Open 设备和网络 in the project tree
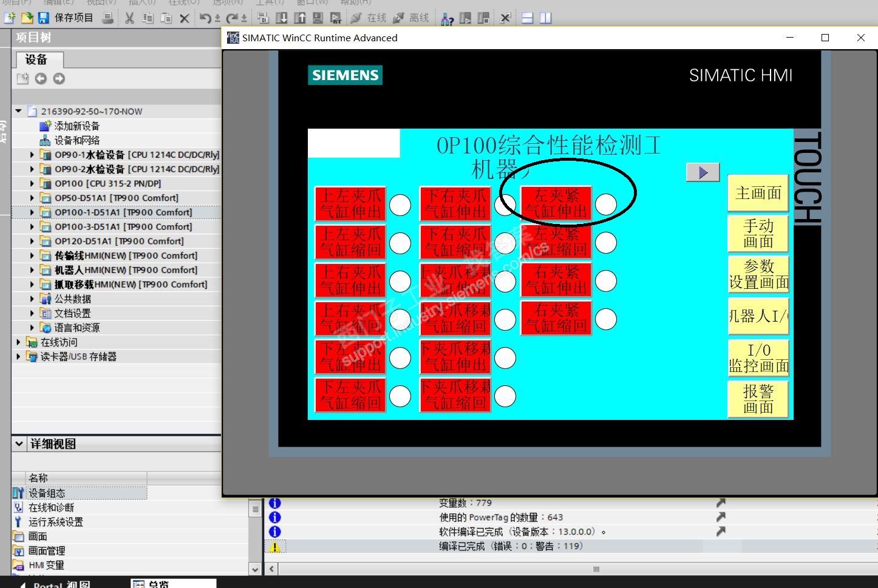Image resolution: width=878 pixels, height=588 pixels. pyautogui.click(x=77, y=140)
